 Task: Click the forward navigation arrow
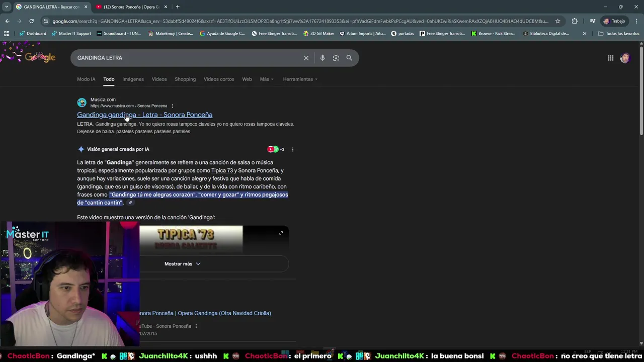pos(19,21)
